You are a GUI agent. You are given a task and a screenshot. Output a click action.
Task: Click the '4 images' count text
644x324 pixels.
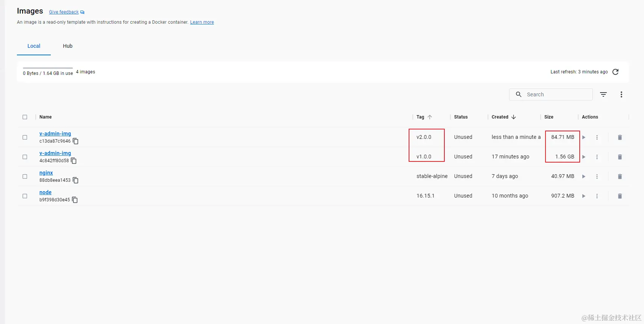(85, 72)
